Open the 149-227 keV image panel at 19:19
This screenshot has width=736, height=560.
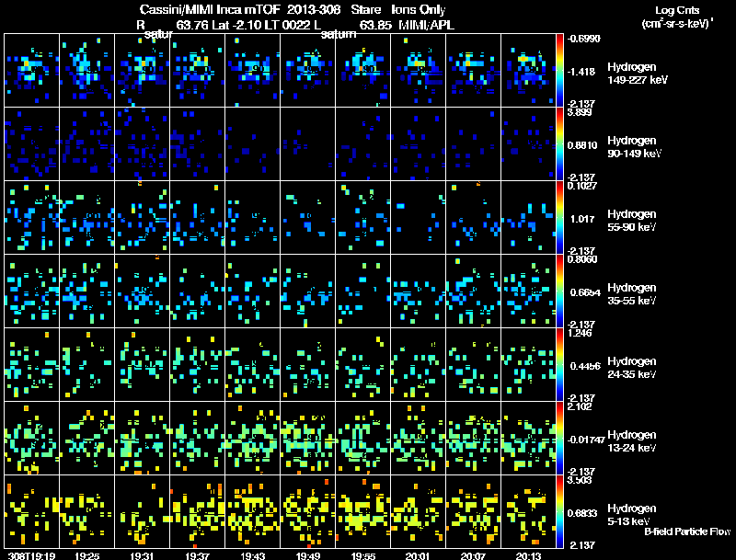(x=32, y=71)
